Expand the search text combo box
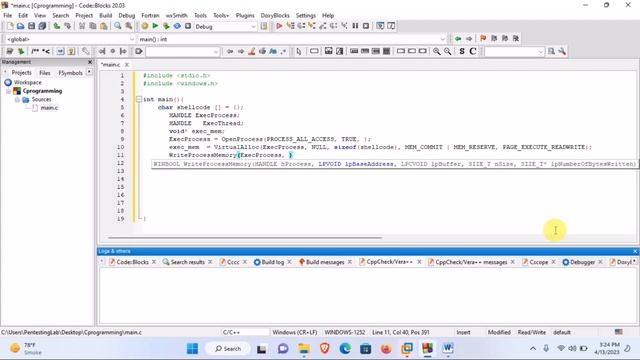Image resolution: width=640 pixels, height=360 pixels. [216, 52]
